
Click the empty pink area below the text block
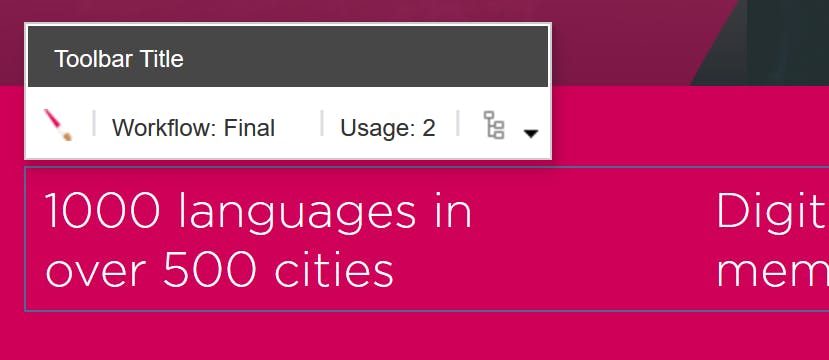(x=414, y=336)
